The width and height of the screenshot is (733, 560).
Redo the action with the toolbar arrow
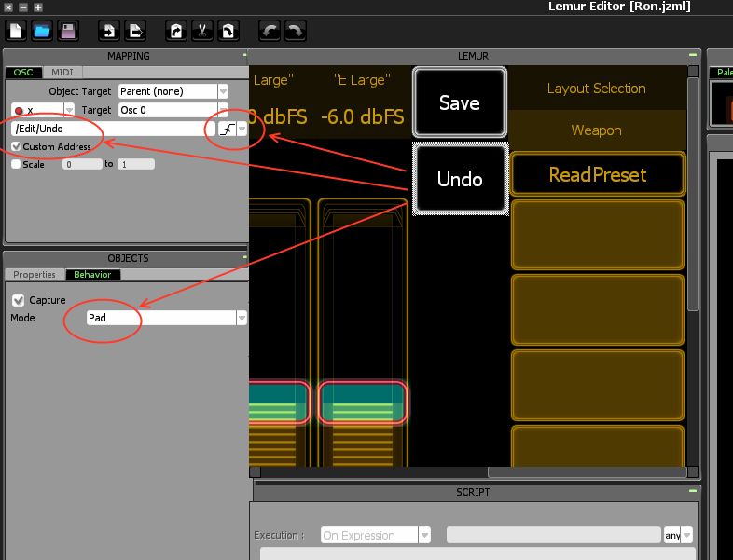[x=296, y=32]
